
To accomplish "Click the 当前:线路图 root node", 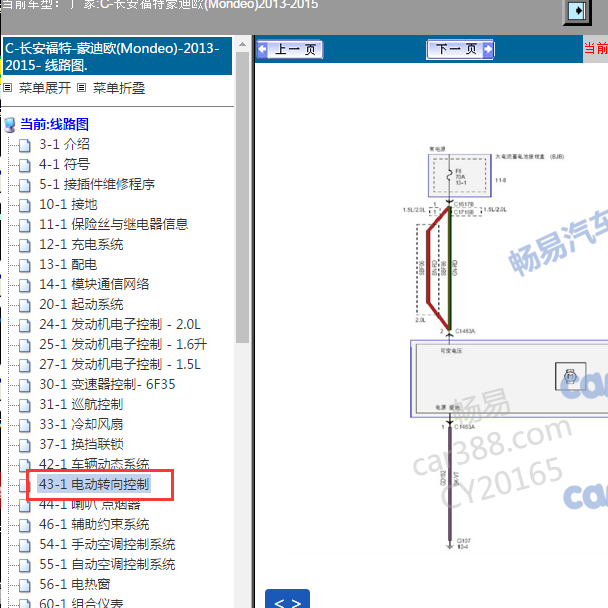I will tap(54, 124).
